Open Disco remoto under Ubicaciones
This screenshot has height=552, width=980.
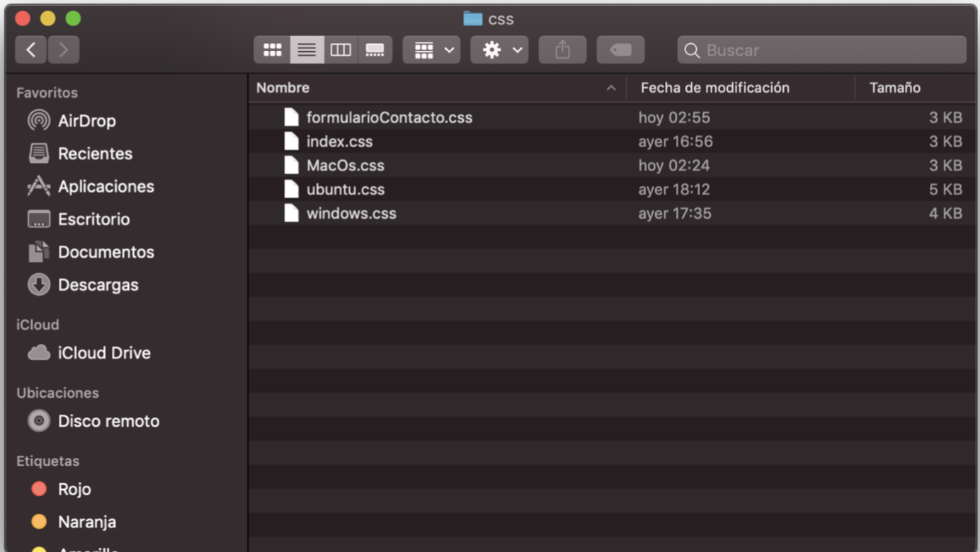tap(108, 420)
